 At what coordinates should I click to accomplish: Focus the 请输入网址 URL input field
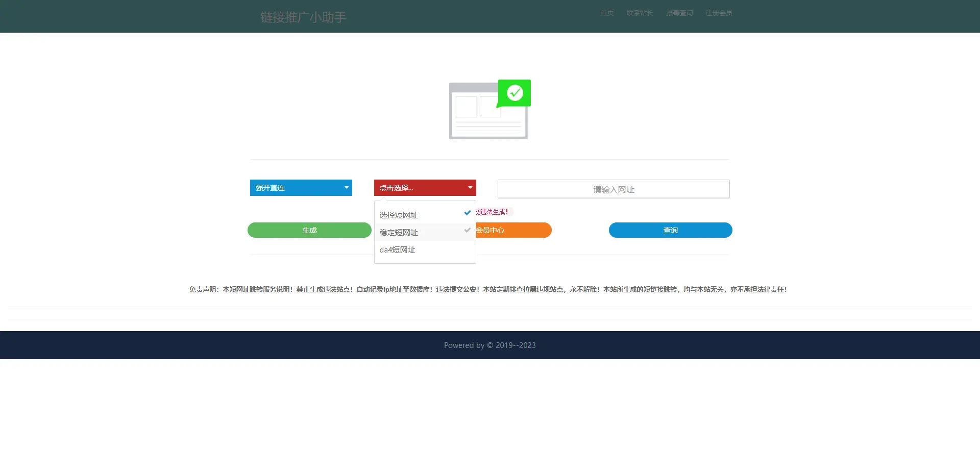tap(613, 189)
